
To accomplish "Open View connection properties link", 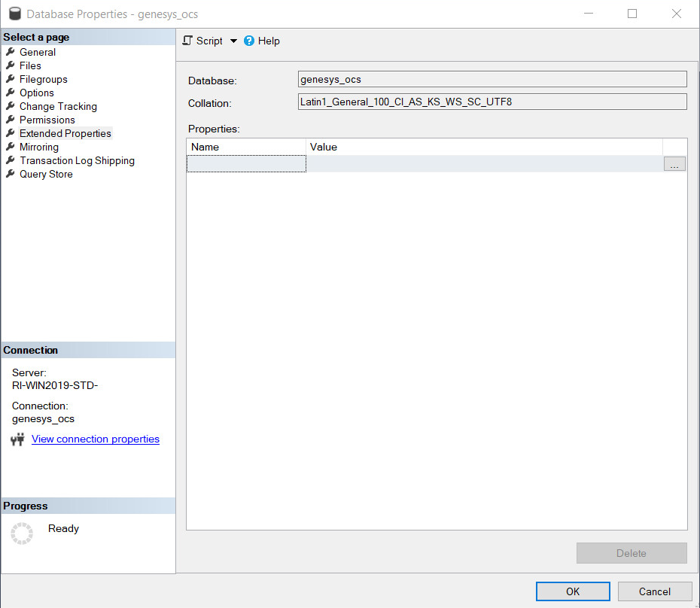I will pyautogui.click(x=95, y=439).
